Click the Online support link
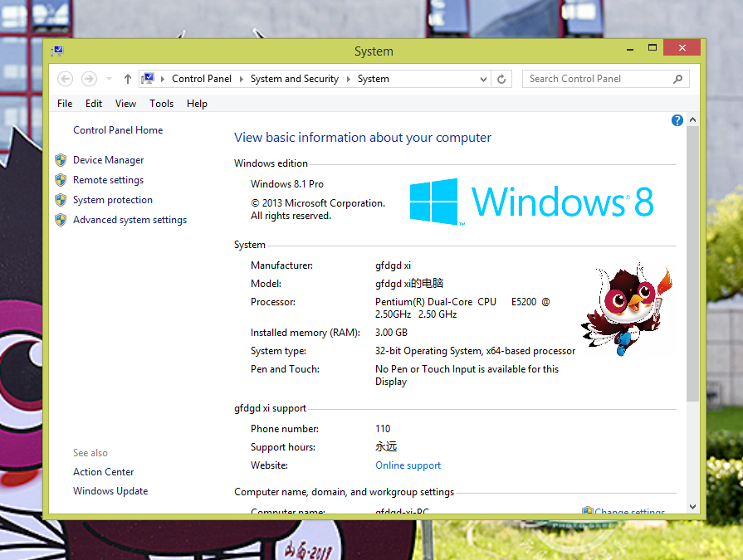The image size is (743, 560). (x=408, y=465)
